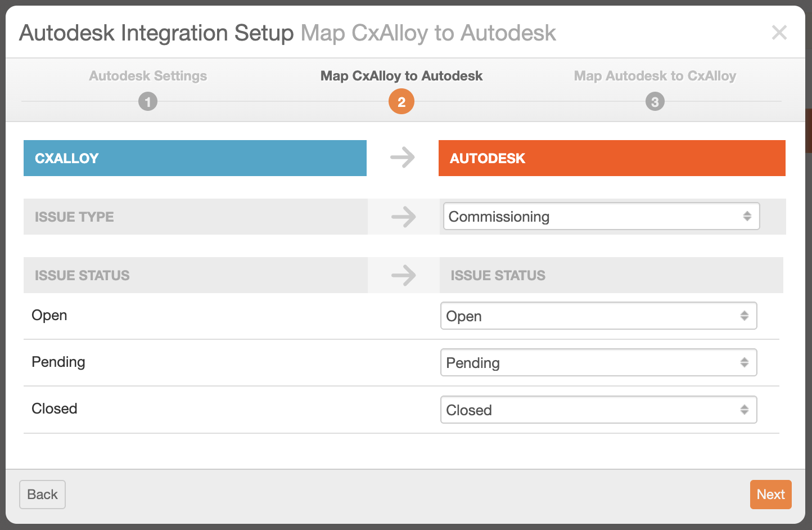
Task: Go to the Autodesk Settings step
Action: point(148,76)
